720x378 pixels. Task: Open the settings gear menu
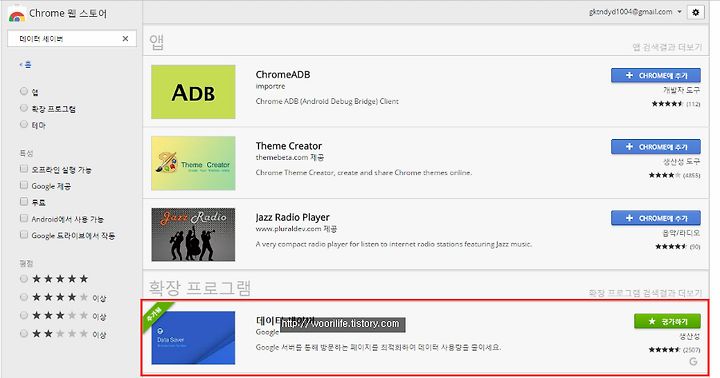coord(695,12)
